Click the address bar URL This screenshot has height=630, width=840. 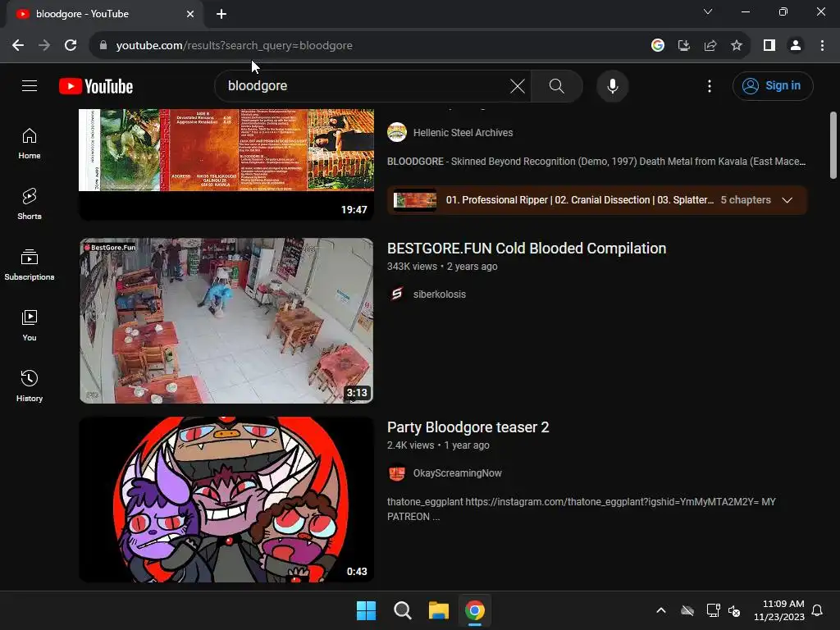(x=234, y=46)
